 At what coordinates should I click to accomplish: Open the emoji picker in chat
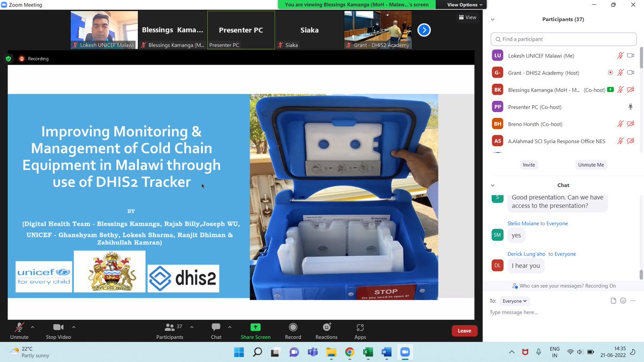(x=623, y=301)
